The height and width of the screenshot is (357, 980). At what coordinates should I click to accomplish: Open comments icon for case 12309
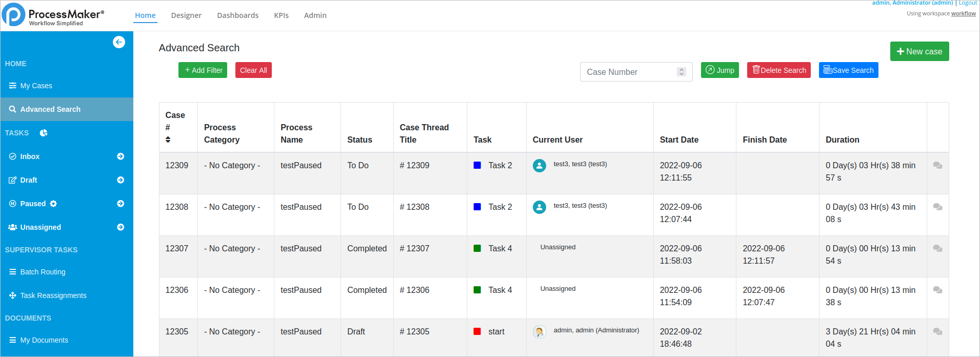(937, 166)
